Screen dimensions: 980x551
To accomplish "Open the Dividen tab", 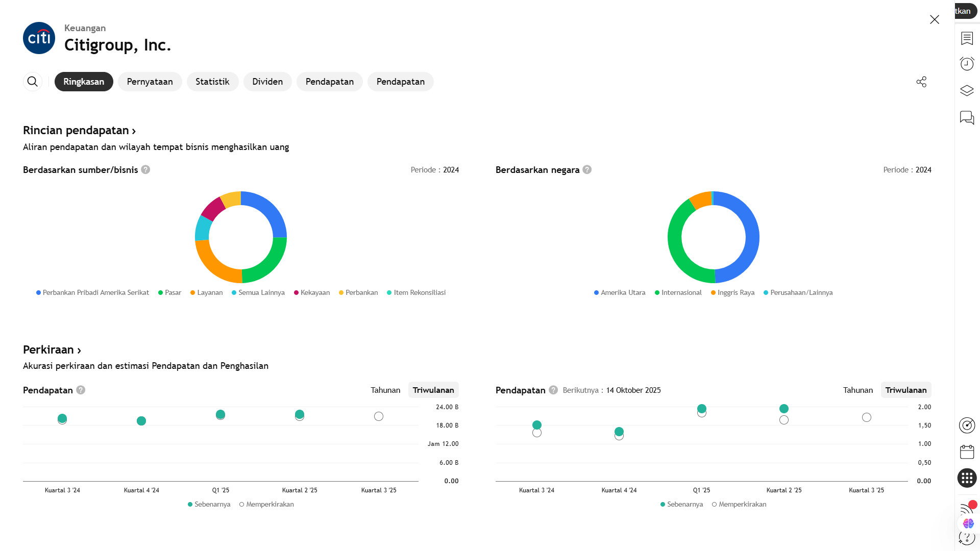I will (x=267, y=82).
